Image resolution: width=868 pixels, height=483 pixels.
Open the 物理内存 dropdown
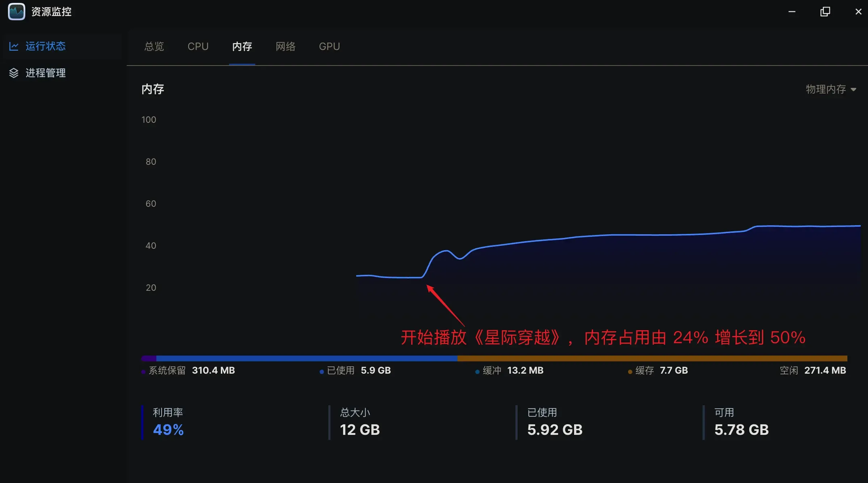(831, 89)
